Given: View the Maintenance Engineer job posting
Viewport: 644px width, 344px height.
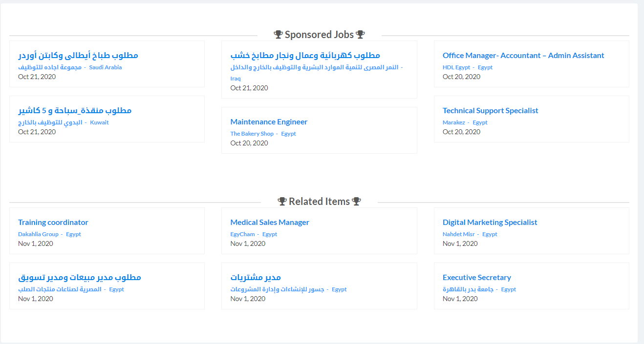Looking at the screenshot, I should [x=269, y=122].
